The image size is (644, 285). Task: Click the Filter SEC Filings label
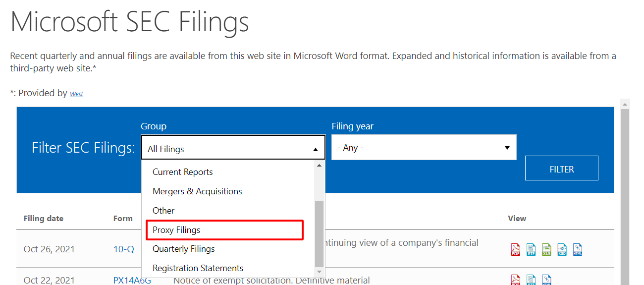pyautogui.click(x=83, y=148)
